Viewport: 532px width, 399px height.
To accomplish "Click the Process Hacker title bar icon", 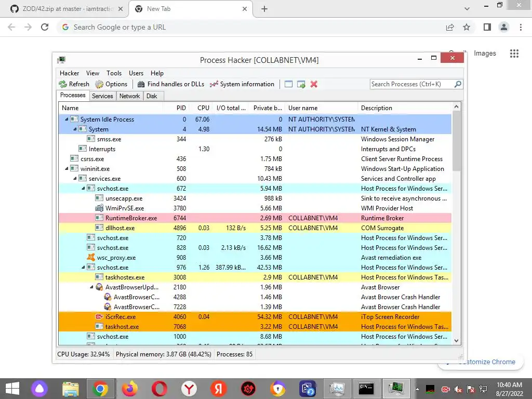I will [61, 60].
